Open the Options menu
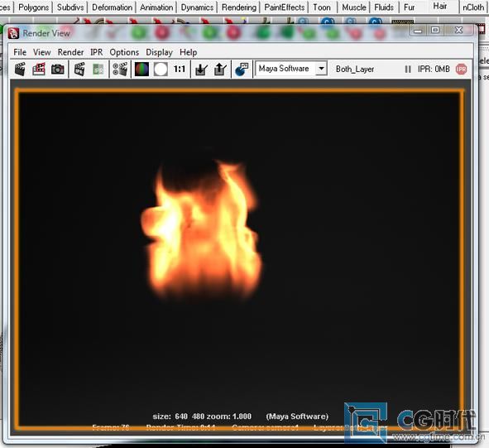Image resolution: width=489 pixels, height=448 pixels. point(124,52)
